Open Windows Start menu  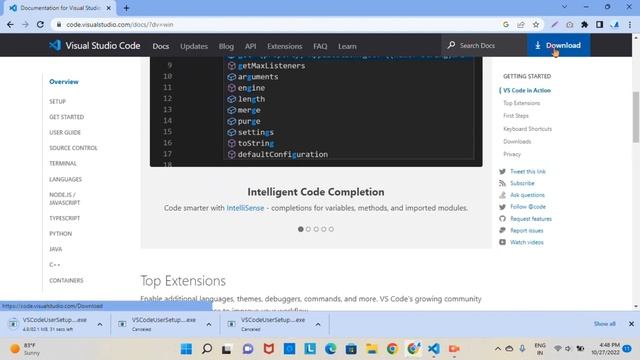pyautogui.click(x=186, y=349)
